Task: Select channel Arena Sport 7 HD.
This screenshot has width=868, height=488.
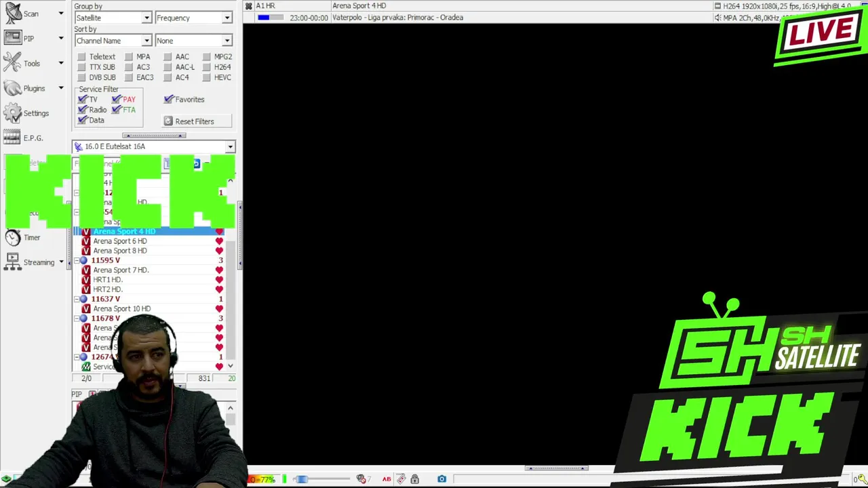Action: point(121,270)
